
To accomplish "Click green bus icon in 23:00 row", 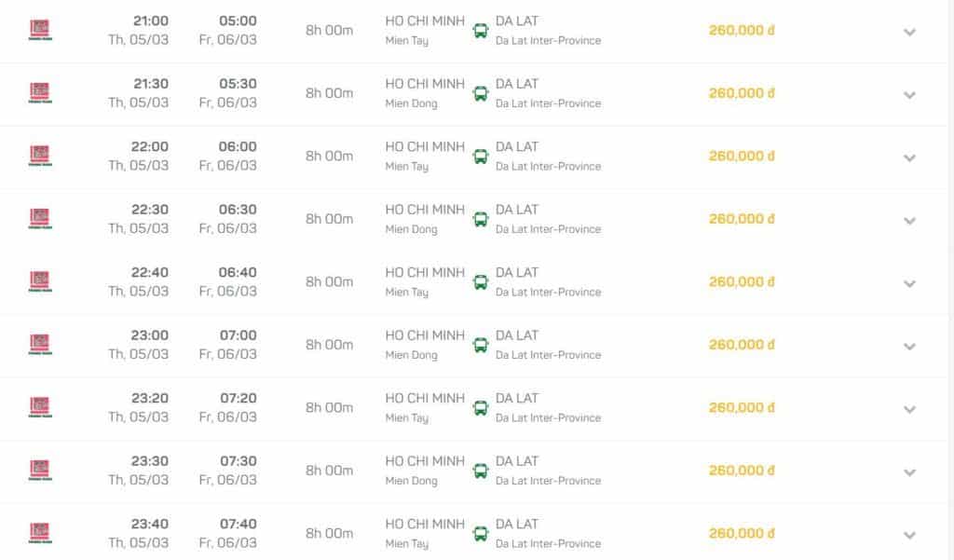I will [x=481, y=345].
